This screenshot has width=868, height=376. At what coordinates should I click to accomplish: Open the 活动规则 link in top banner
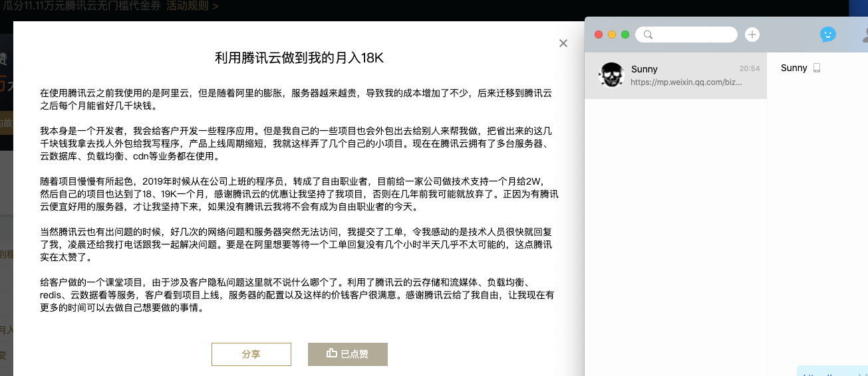click(192, 7)
